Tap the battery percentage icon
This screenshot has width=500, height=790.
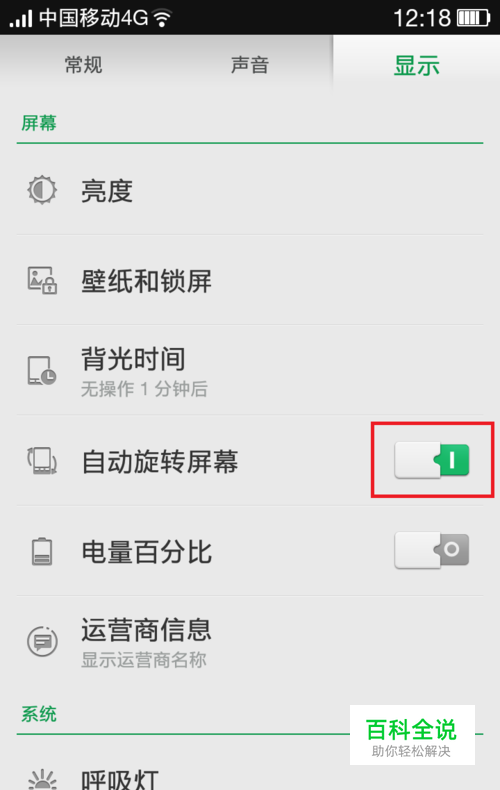click(42, 551)
